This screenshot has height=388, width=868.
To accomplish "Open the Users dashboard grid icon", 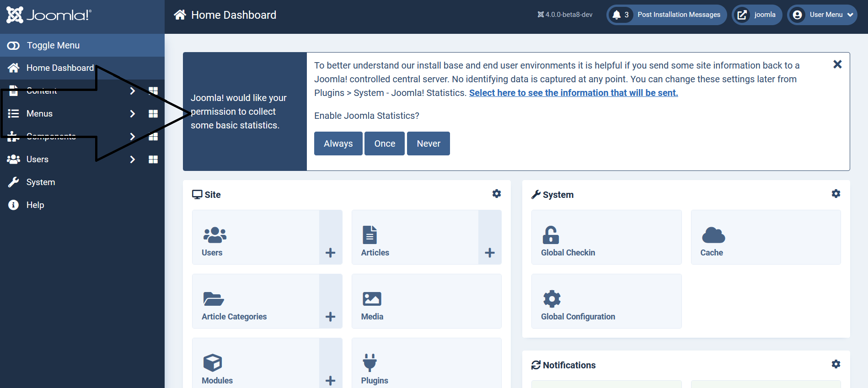I will [153, 159].
